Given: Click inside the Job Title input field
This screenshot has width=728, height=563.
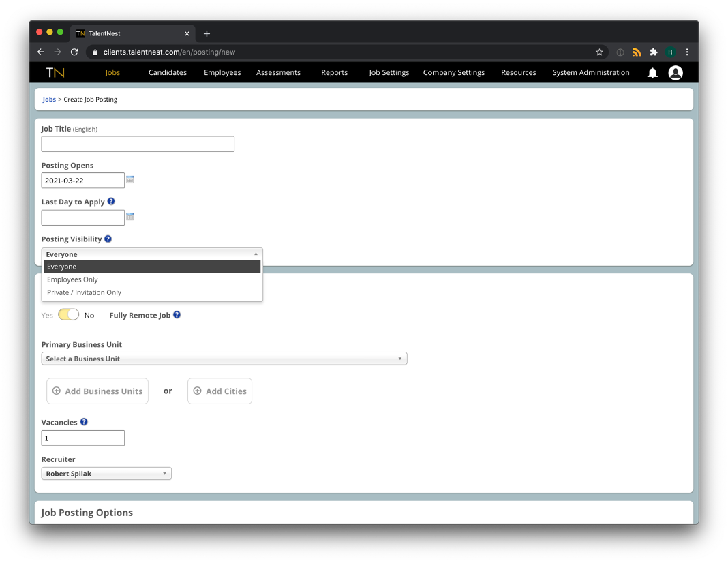Looking at the screenshot, I should (x=137, y=144).
